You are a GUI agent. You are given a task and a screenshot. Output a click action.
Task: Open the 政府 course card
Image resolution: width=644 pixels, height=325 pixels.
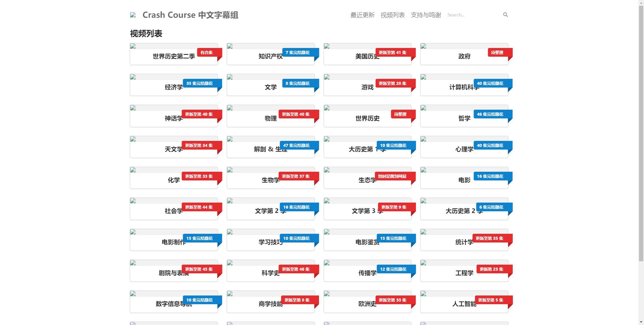click(464, 56)
